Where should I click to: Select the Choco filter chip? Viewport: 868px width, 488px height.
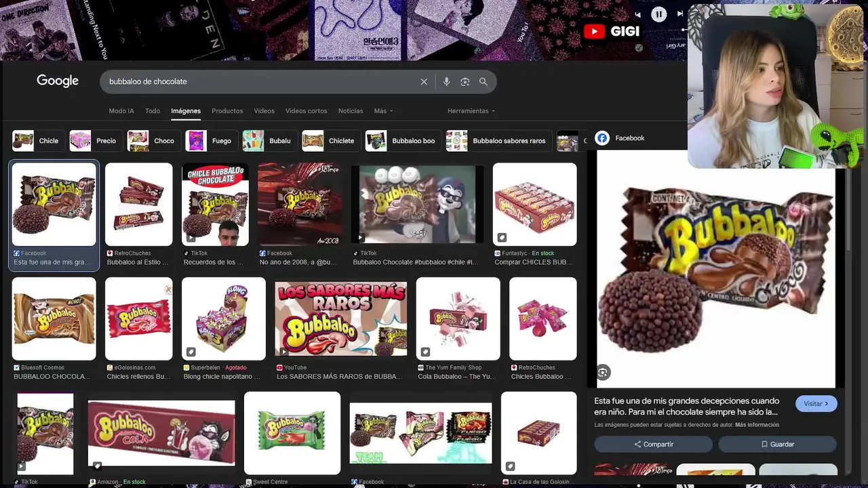[x=154, y=141]
